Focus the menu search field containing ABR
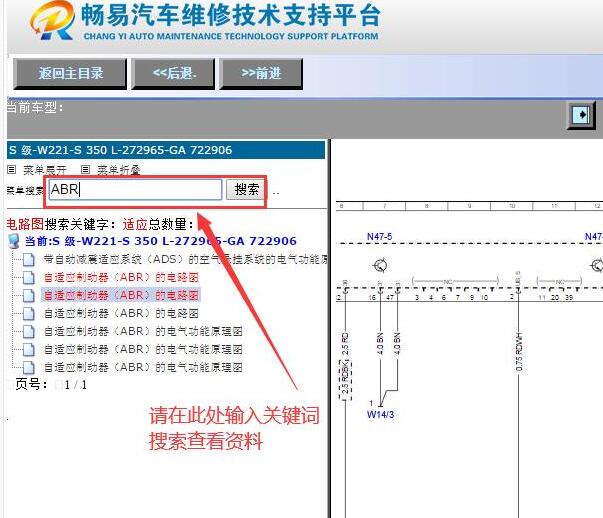Viewport: 603px width, 518px height. click(135, 189)
